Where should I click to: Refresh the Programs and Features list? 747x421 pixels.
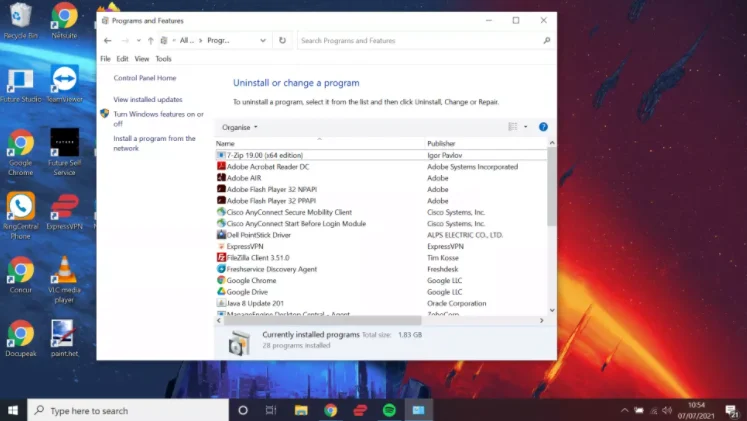pos(283,40)
